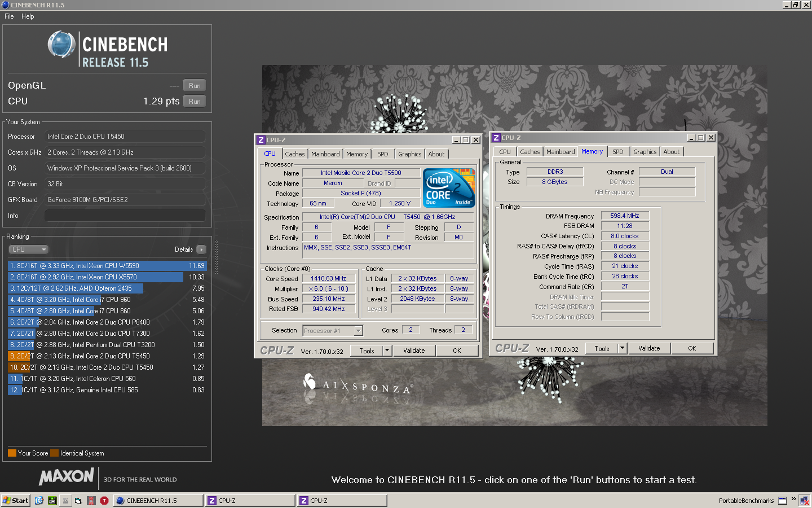Click the Cinebench sphere logo
The width and height of the screenshot is (812, 508).
pos(61,45)
